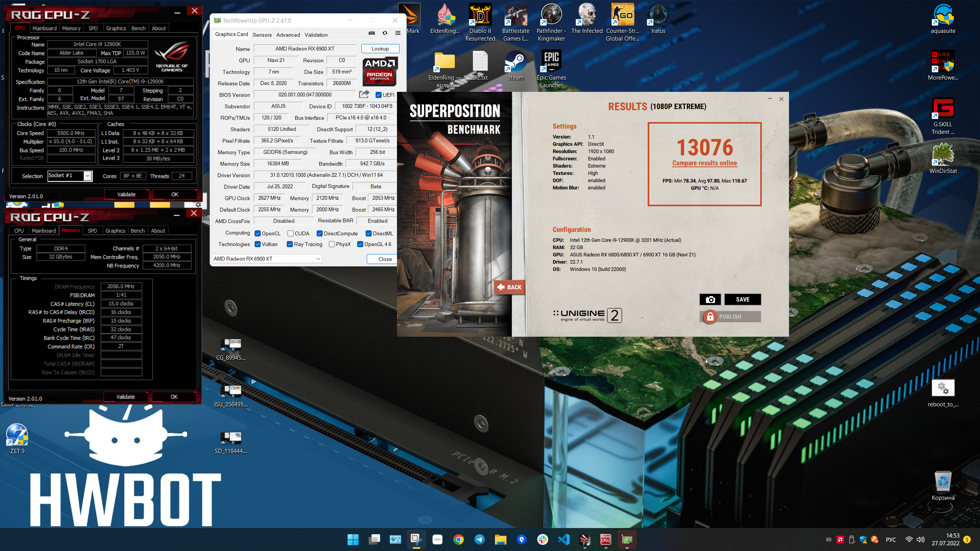Open Graphics tab in bottom CPU-Z window

[115, 231]
